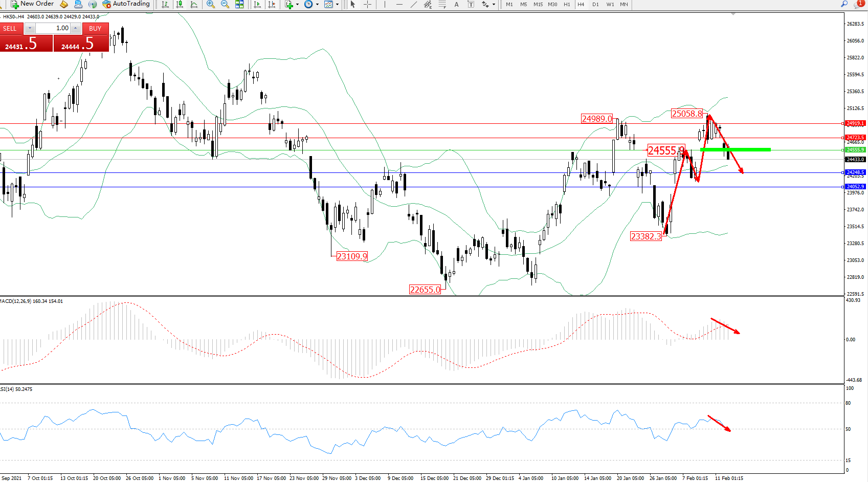Click the Zoom In magnifier icon
Image resolution: width=868 pixels, height=482 pixels.
210,4
